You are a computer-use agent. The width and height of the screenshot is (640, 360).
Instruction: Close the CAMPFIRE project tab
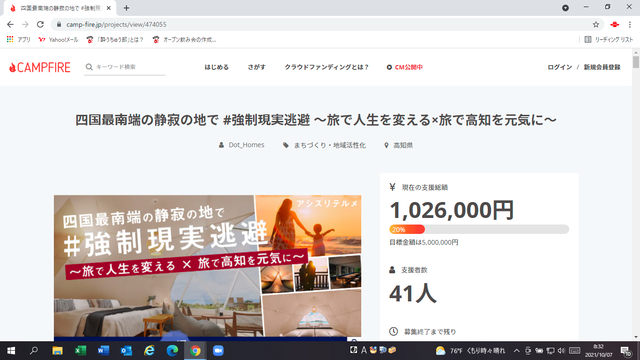[x=109, y=8]
